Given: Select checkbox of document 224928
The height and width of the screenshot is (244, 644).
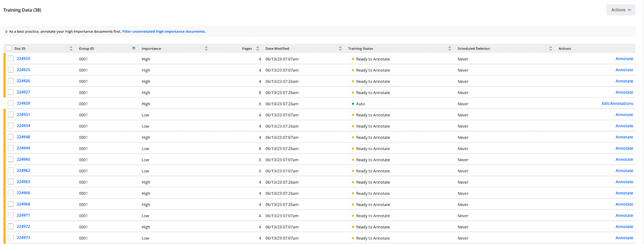Looking at the screenshot, I should pyautogui.click(x=11, y=103).
